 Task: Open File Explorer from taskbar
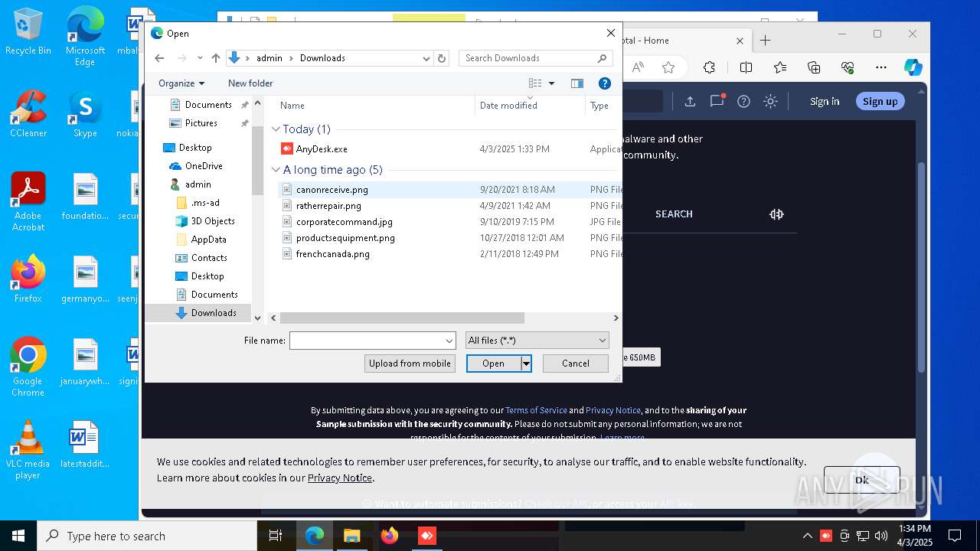pos(351,536)
